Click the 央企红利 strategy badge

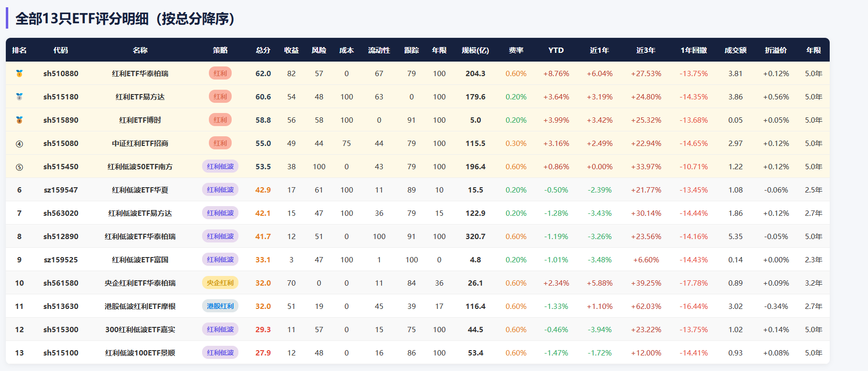point(220,283)
